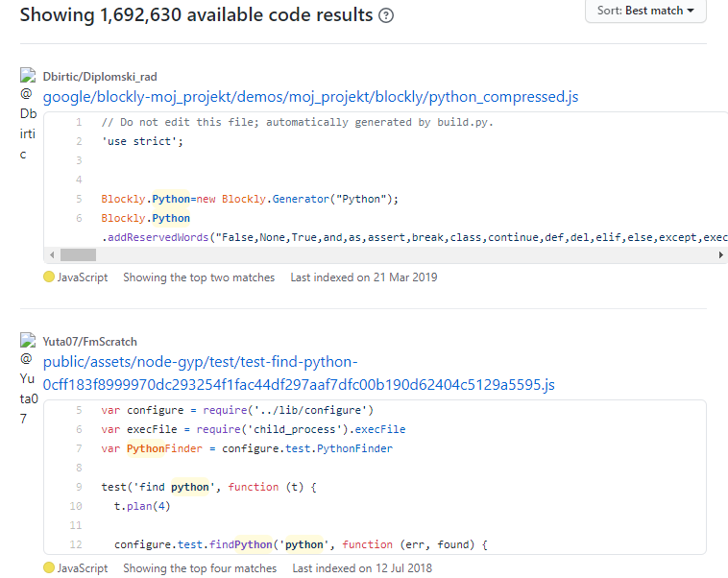This screenshot has width=728, height=578.
Task: Click the @Dbirtic username label
Action: click(28, 124)
